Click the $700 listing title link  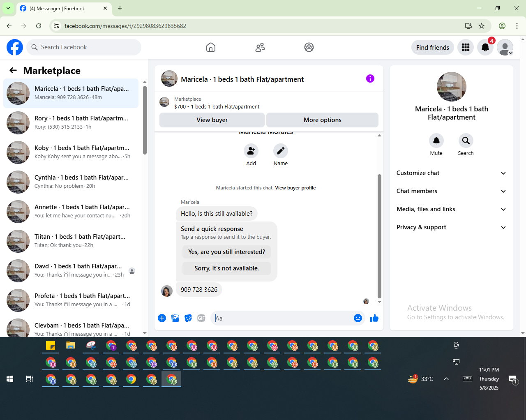coord(217,107)
